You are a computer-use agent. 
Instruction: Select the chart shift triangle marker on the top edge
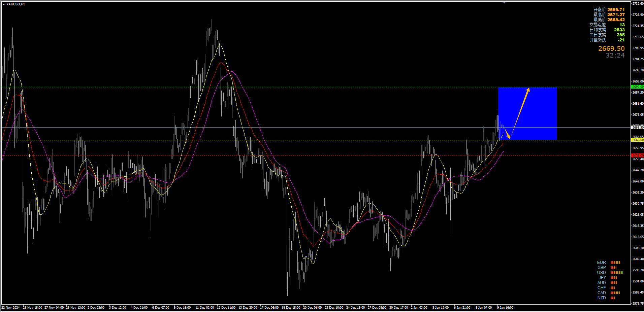click(504, 2)
